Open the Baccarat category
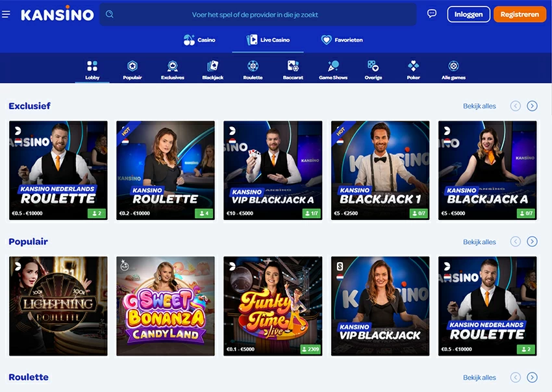Image resolution: width=552 pixels, height=392 pixels. [293, 68]
